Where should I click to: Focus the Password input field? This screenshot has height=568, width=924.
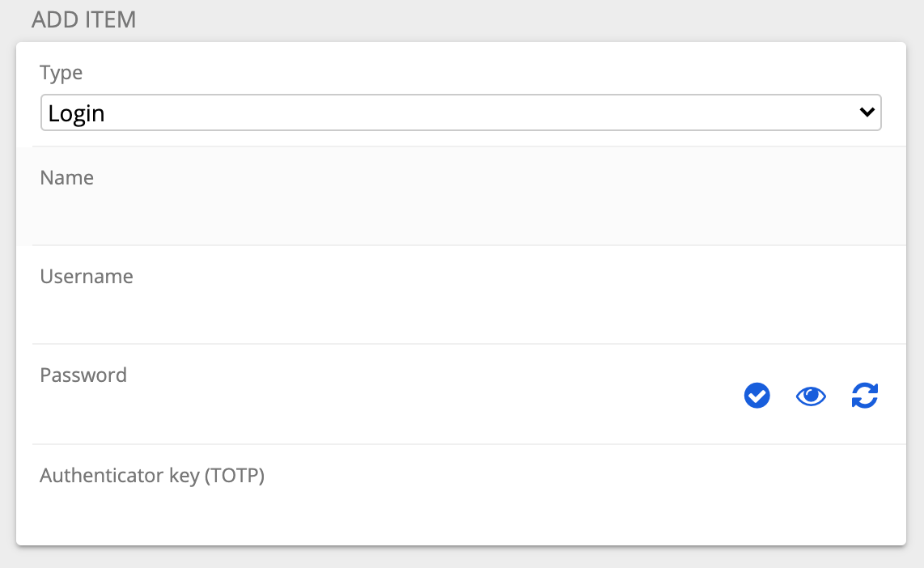(x=383, y=411)
